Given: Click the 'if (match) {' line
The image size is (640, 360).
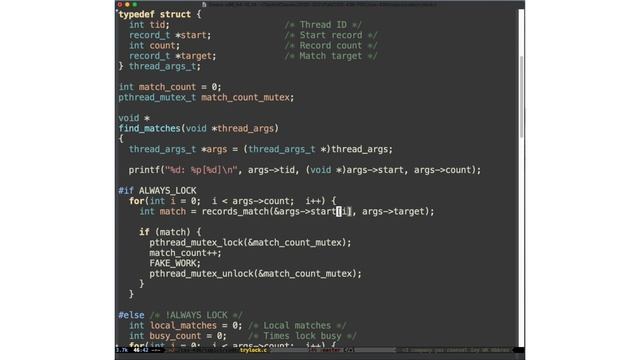Looking at the screenshot, I should [x=170, y=232].
